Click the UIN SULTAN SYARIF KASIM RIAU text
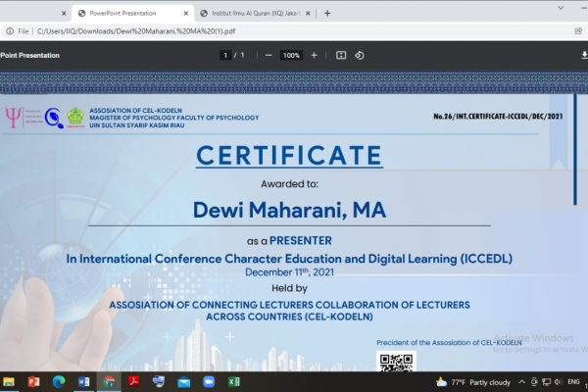 pos(137,125)
